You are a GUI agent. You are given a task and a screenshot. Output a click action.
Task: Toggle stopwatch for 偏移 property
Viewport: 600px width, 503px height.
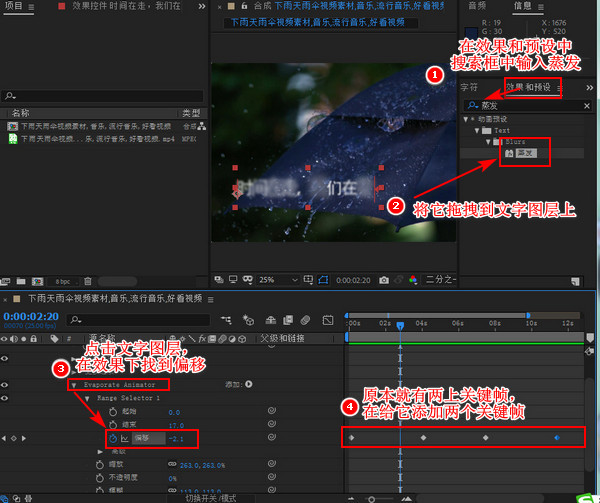(113, 438)
